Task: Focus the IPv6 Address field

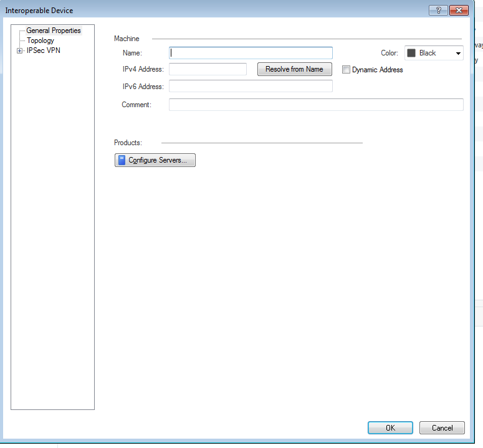Action: 251,86
